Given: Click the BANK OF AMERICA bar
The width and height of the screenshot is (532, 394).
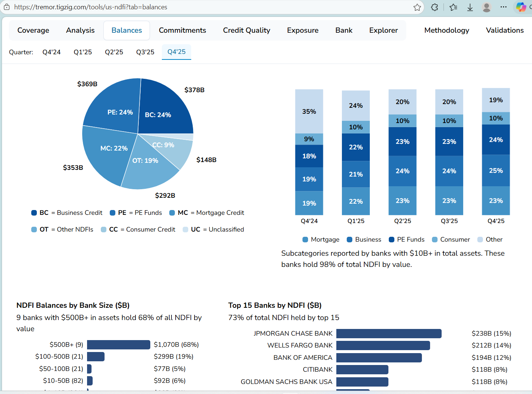Looking at the screenshot, I should pyautogui.click(x=379, y=358).
